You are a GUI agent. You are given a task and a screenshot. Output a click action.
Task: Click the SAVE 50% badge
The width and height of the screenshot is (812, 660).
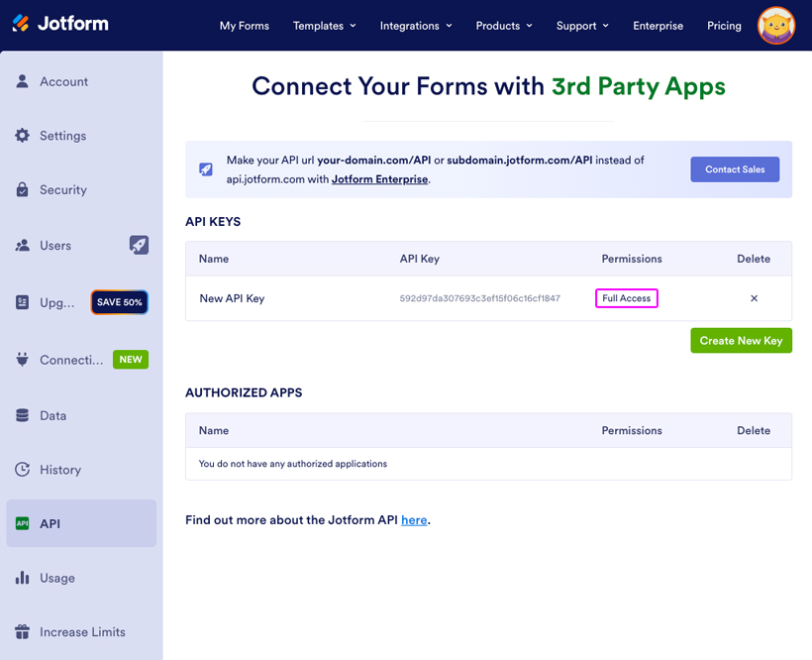[x=120, y=302]
